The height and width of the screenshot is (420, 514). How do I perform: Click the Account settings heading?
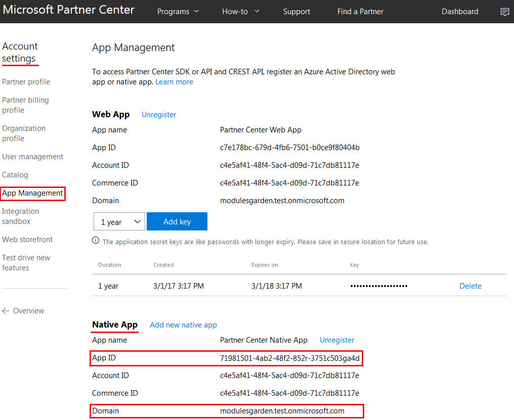pyautogui.click(x=20, y=53)
